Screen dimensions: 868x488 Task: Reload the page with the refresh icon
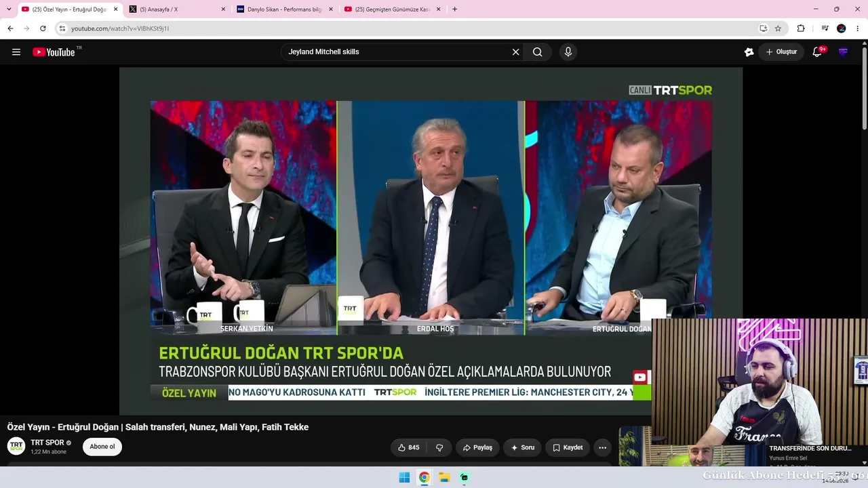[x=43, y=28]
